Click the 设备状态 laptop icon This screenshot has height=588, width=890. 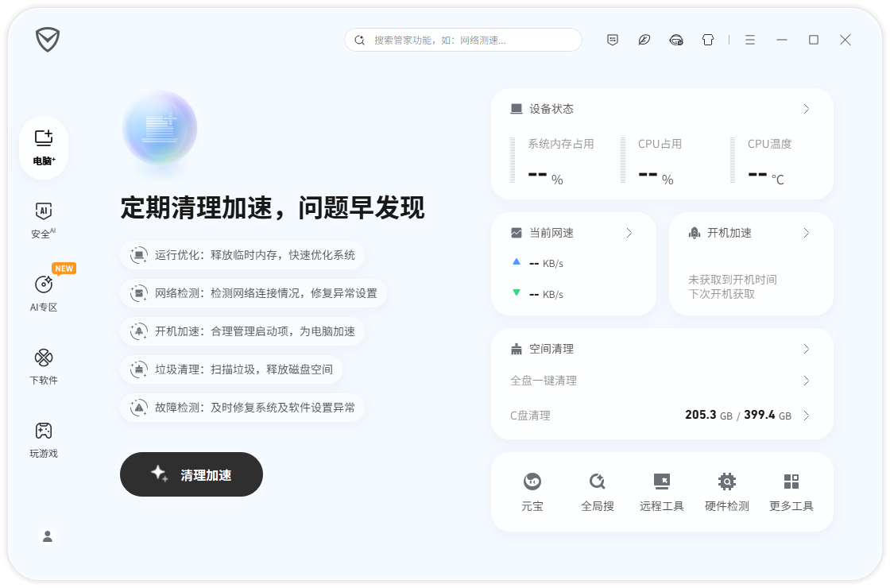[516, 109]
